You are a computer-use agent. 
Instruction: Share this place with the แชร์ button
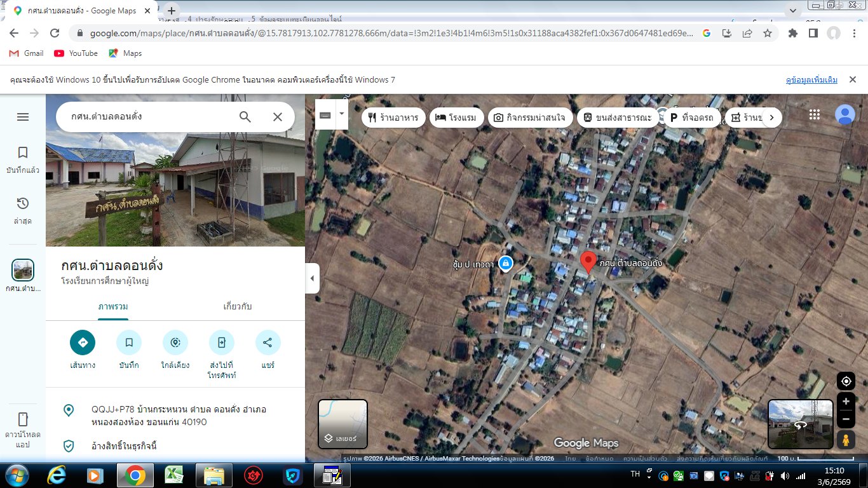click(268, 342)
